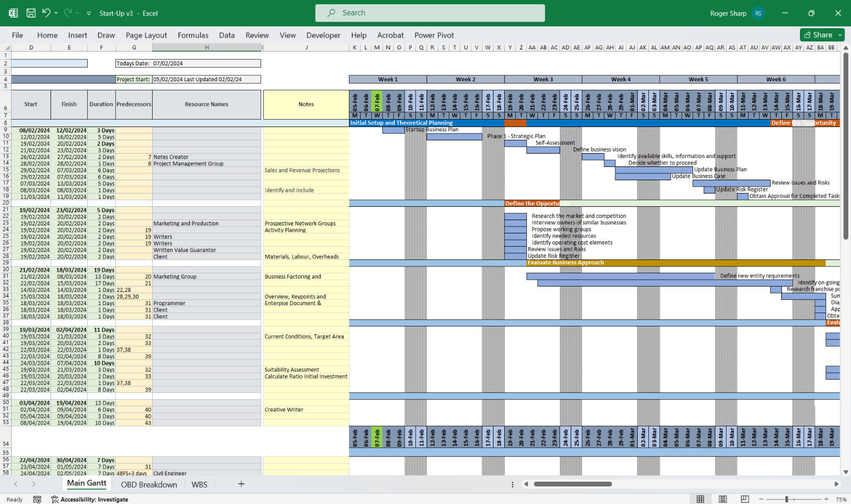Select the Predecessors header cell
Image resolution: width=851 pixels, height=504 pixels.
(134, 104)
